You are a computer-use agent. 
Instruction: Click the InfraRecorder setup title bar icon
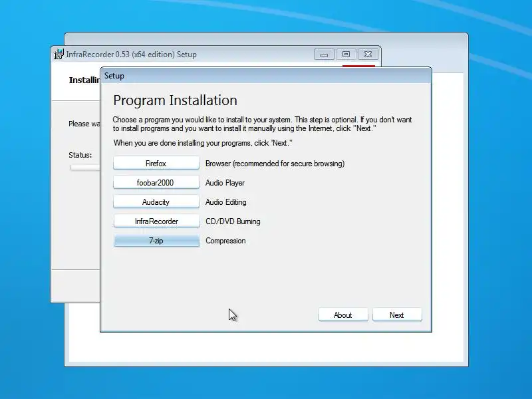point(59,55)
